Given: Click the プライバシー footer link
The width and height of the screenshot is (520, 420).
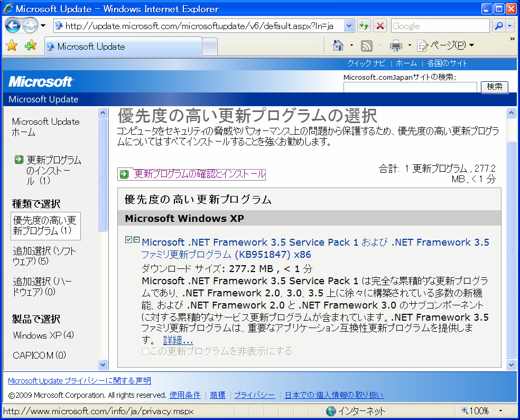Looking at the screenshot, I should (x=254, y=395).
